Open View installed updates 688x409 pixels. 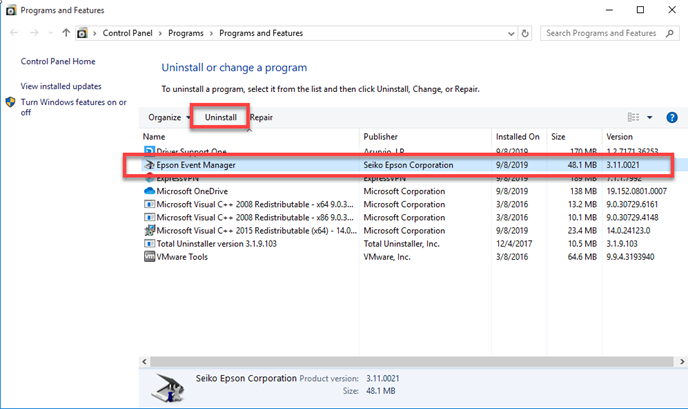(61, 86)
